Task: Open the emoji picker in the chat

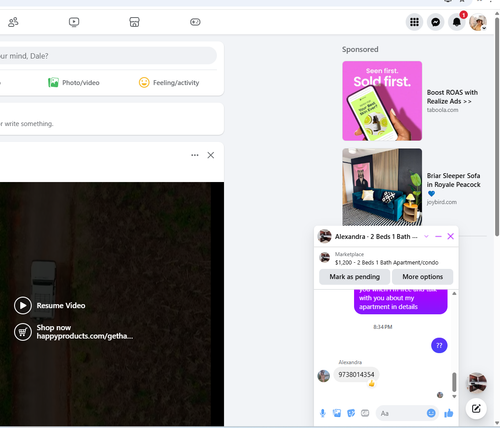Action: coord(431,413)
